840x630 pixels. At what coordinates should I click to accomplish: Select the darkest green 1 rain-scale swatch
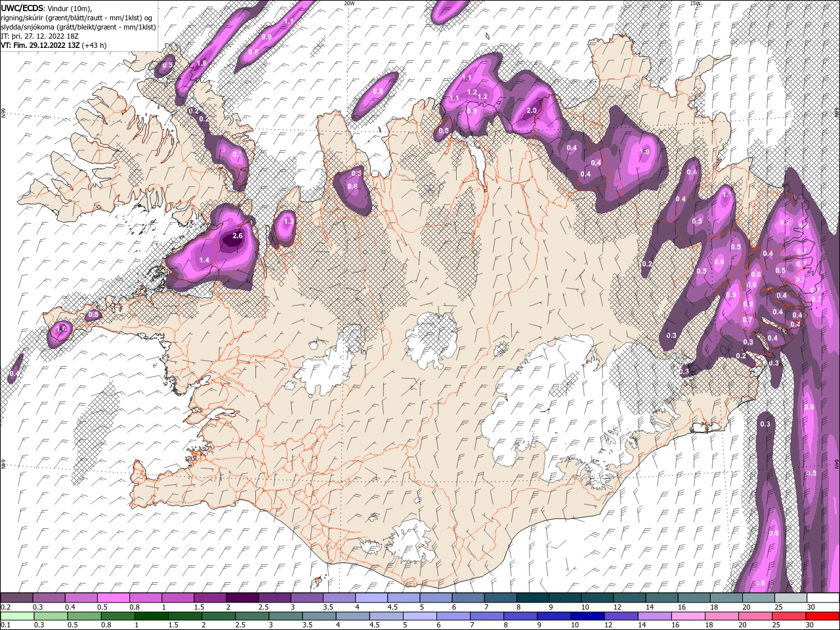tap(152, 616)
